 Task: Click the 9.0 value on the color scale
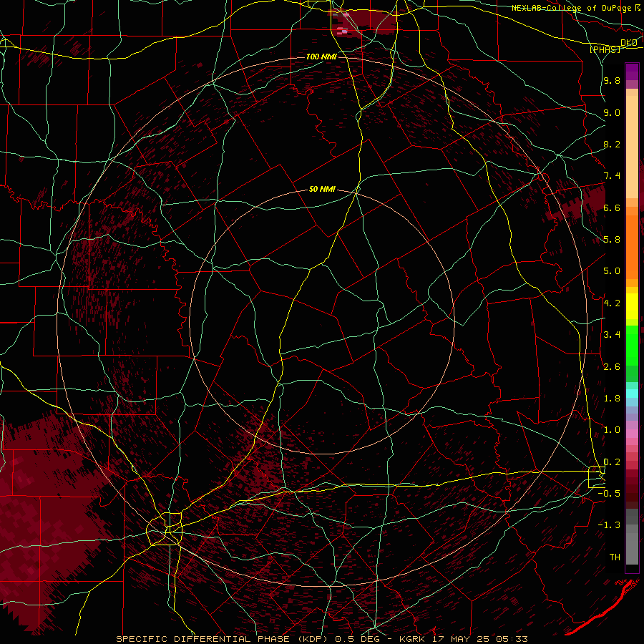pyautogui.click(x=612, y=112)
